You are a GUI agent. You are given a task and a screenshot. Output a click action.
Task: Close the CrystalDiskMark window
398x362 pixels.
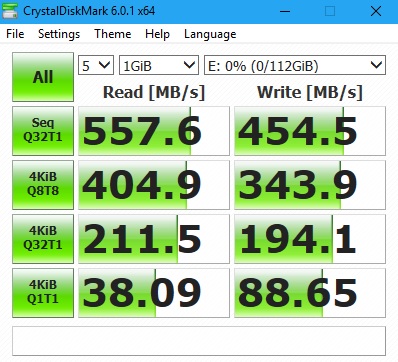tap(376, 11)
